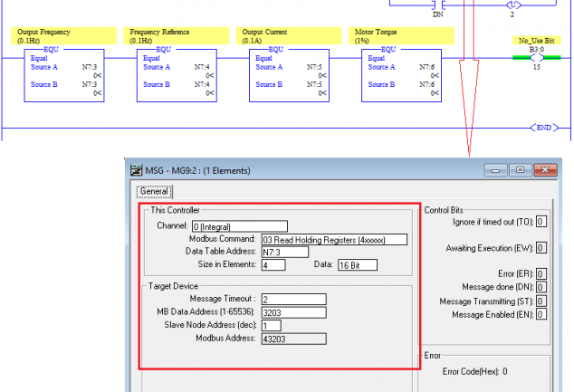574x392 pixels.
Task: Click the Channel field showing 0 (Integral)
Action: click(240, 226)
